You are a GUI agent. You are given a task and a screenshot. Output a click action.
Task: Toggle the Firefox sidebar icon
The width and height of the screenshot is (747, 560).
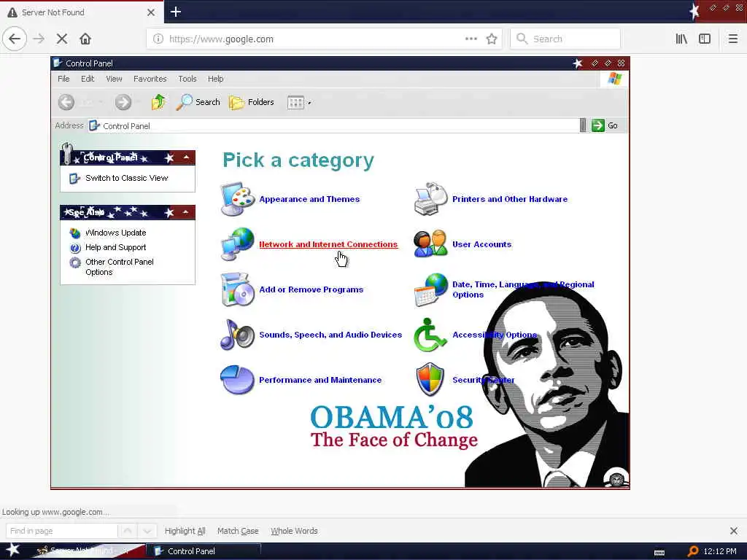[x=705, y=39]
